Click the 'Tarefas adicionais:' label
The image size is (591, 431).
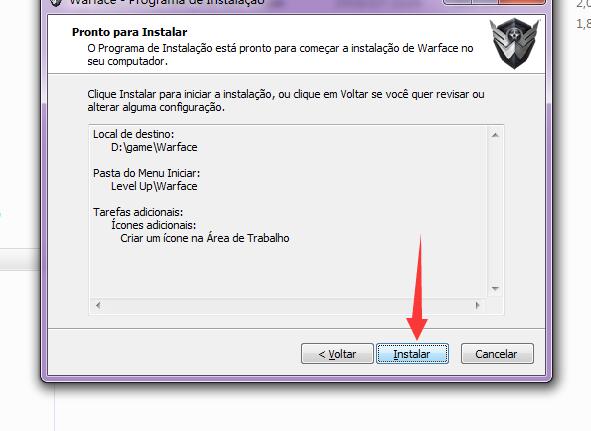pos(138,212)
